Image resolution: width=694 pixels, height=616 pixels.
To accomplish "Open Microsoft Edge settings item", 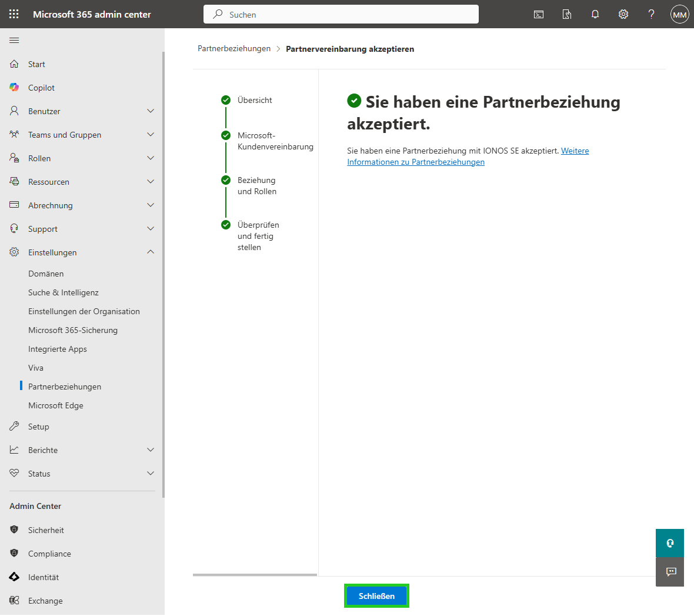I will [56, 405].
